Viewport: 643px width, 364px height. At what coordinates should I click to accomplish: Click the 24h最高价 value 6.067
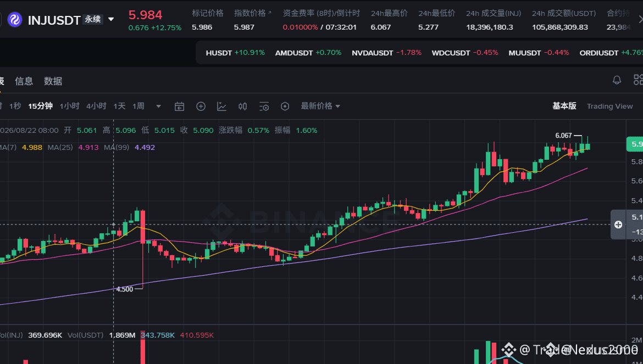click(380, 27)
